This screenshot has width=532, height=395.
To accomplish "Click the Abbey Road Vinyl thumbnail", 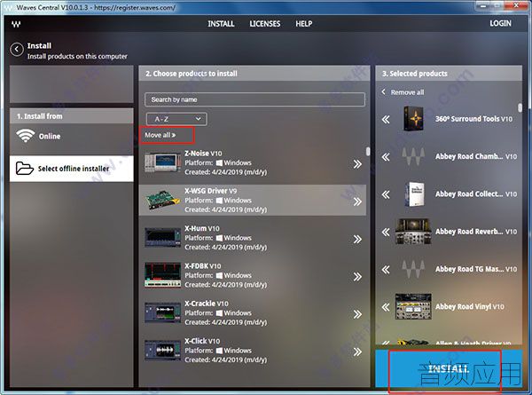I will (413, 306).
